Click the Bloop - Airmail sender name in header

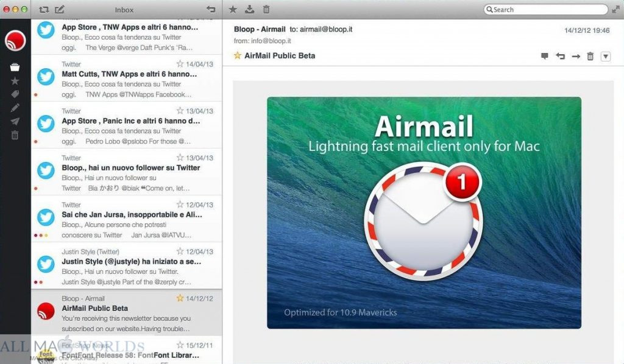point(260,29)
